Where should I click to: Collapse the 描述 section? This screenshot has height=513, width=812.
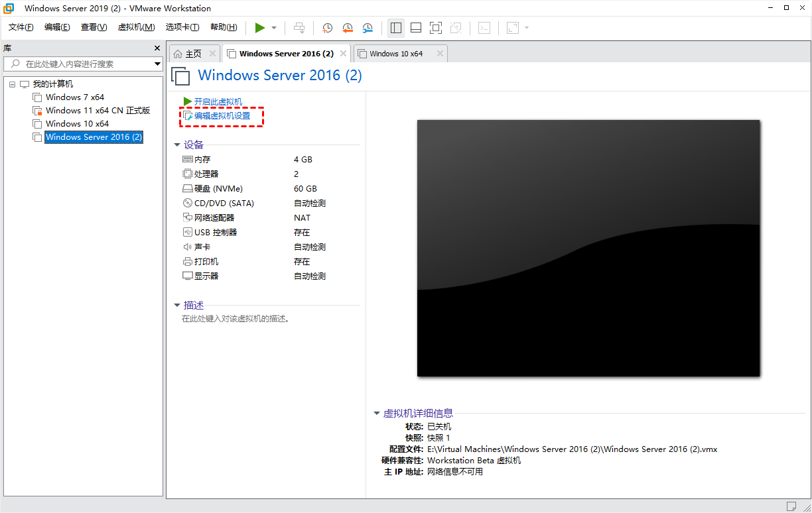click(x=177, y=305)
